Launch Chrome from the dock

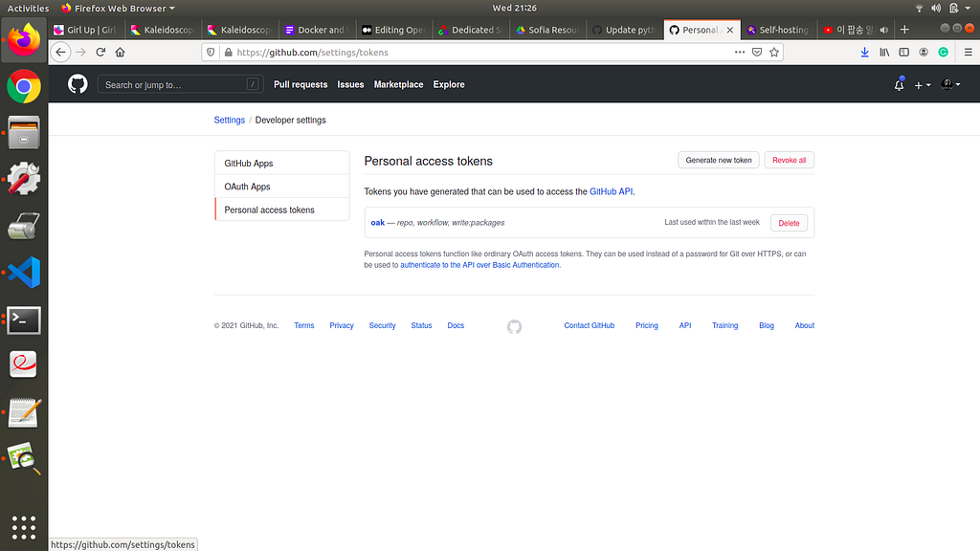pos(24,87)
